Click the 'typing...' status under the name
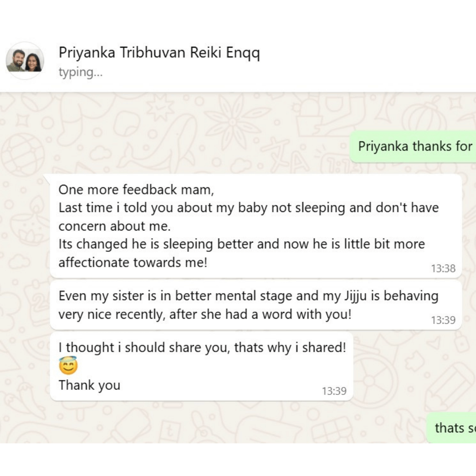 80,73
